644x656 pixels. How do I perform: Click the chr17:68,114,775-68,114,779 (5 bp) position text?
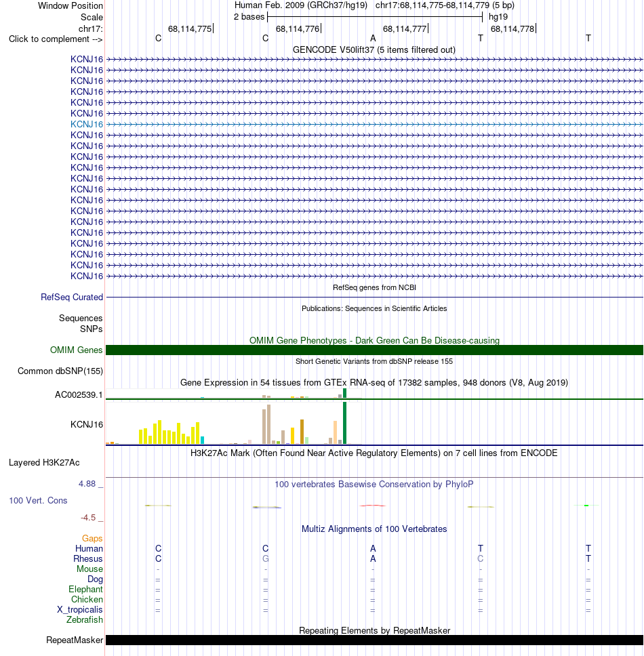(x=445, y=5)
